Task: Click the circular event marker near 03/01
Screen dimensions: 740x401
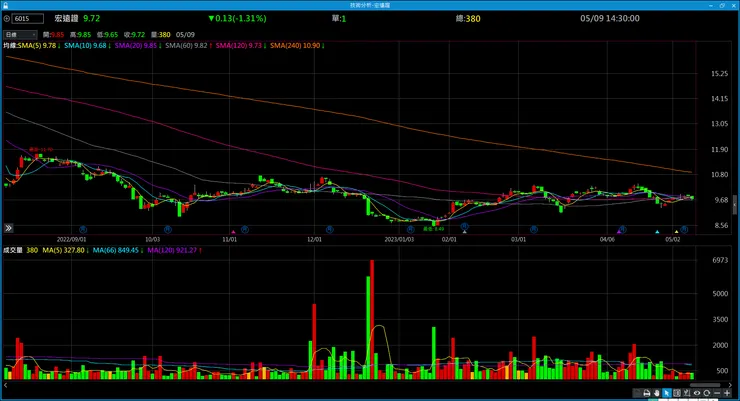Action: tap(534, 229)
